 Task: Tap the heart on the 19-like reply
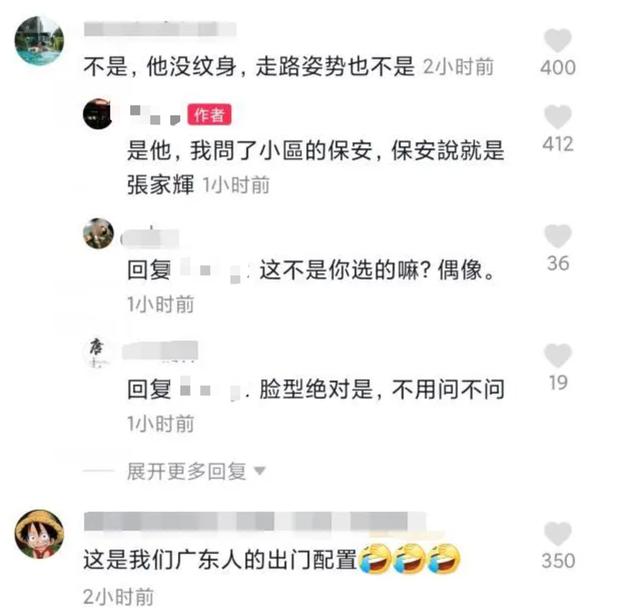point(558,355)
